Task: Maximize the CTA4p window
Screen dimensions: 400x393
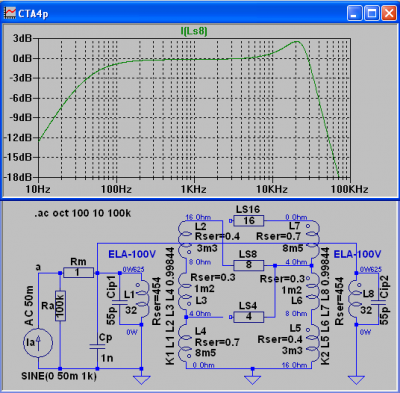Action: click(x=372, y=13)
